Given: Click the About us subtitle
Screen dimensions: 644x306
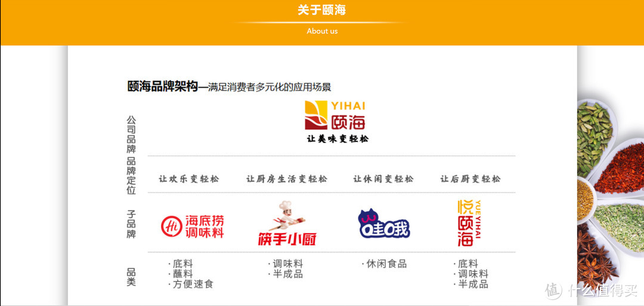Looking at the screenshot, I should coord(322,31).
